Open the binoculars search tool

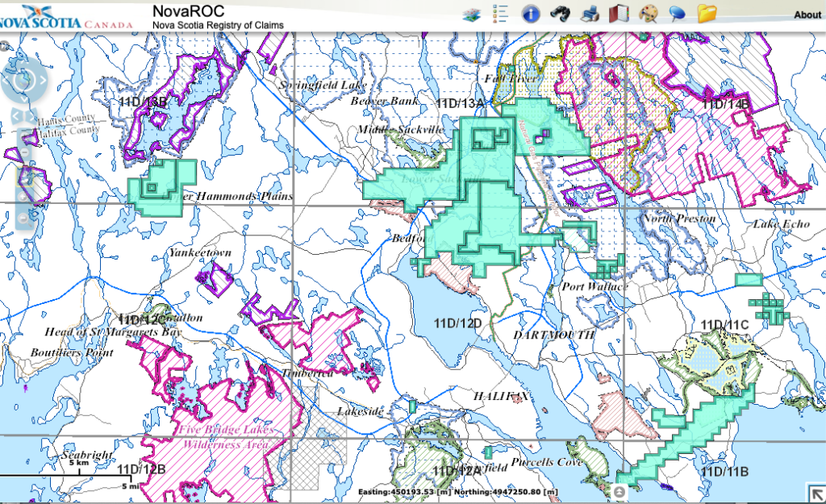[560, 14]
